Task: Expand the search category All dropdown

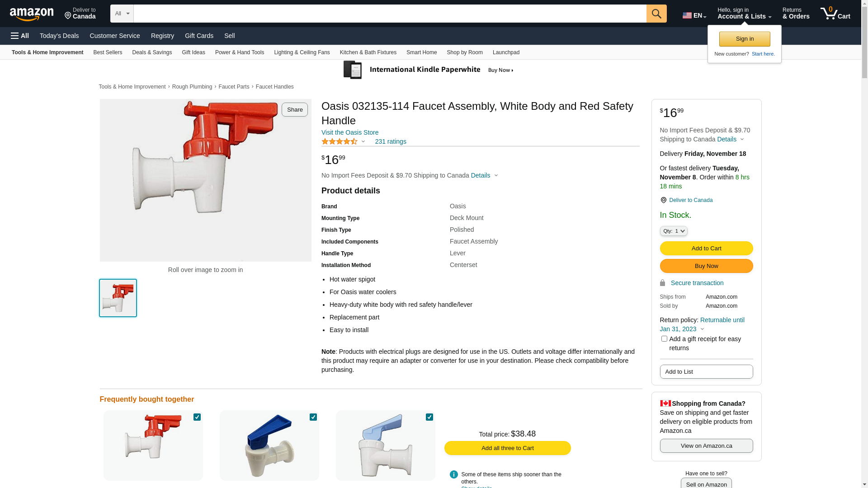Action: pyautogui.click(x=122, y=14)
